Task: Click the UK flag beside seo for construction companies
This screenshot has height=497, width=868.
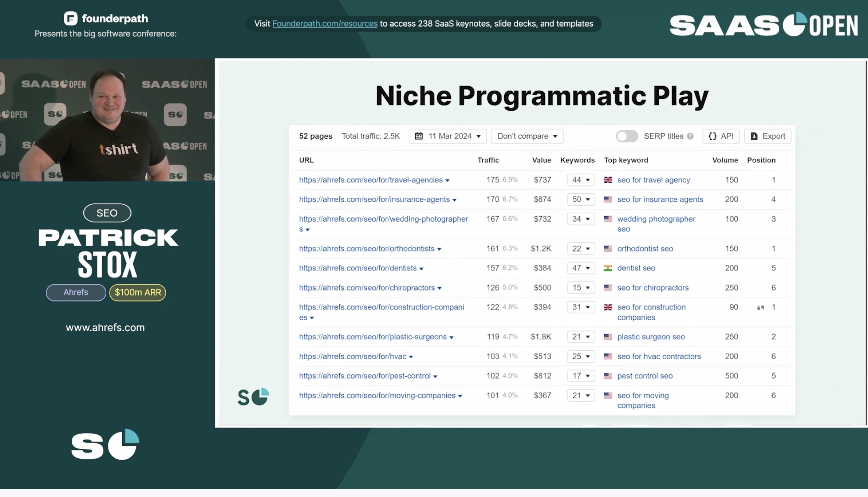Action: 608,307
